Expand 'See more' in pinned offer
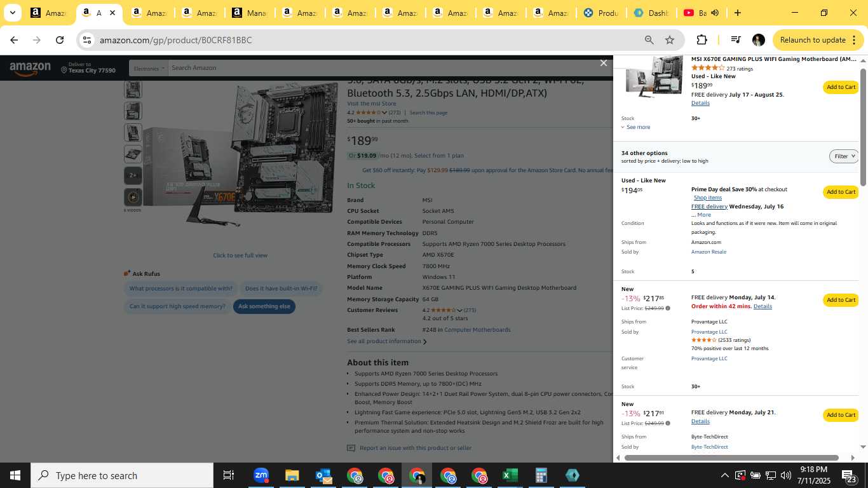The width and height of the screenshot is (868, 488). [x=635, y=127]
